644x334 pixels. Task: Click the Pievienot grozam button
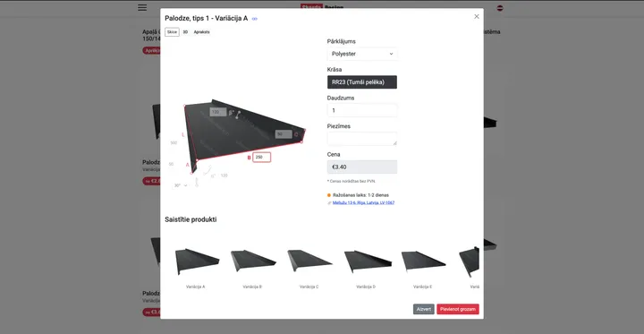(x=458, y=309)
